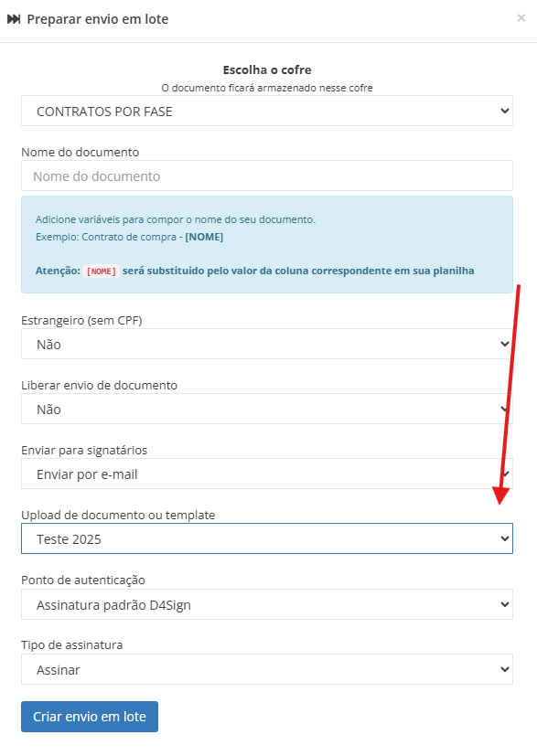Screen dimensions: 537x756
Task: Click the Upload de documento ou template label
Action: click(x=118, y=515)
